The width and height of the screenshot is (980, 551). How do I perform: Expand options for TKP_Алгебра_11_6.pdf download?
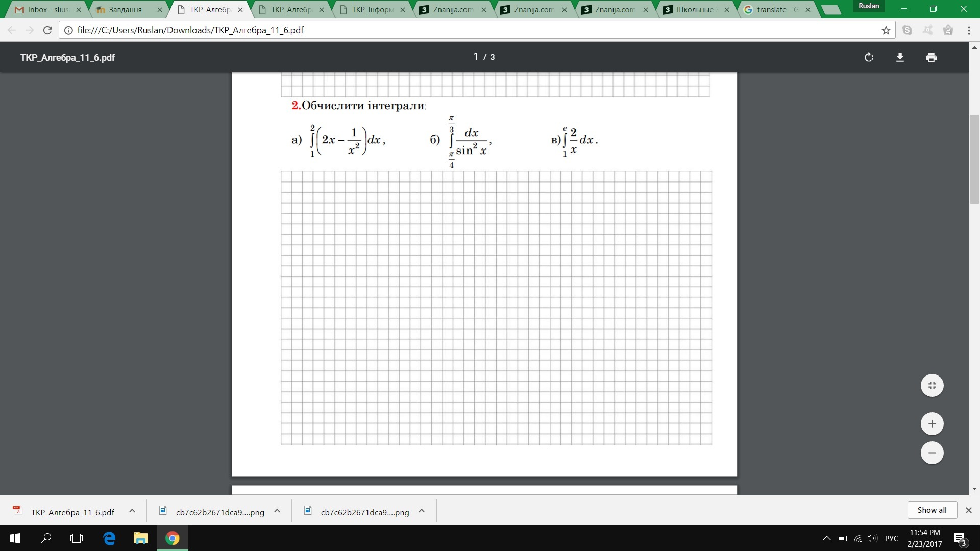tap(132, 511)
